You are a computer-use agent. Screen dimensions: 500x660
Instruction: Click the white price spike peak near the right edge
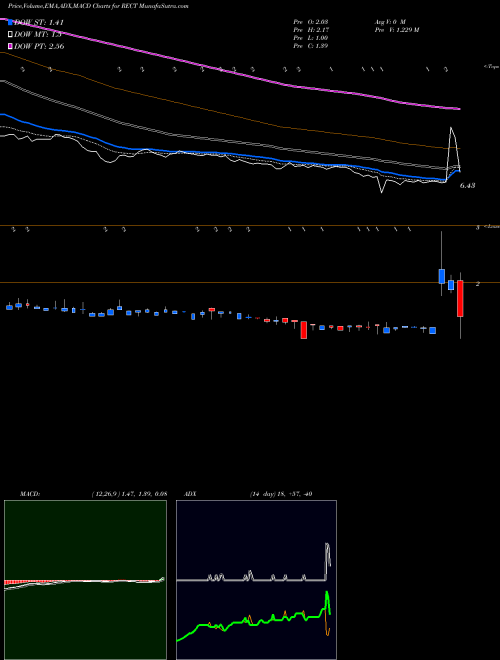(452, 128)
